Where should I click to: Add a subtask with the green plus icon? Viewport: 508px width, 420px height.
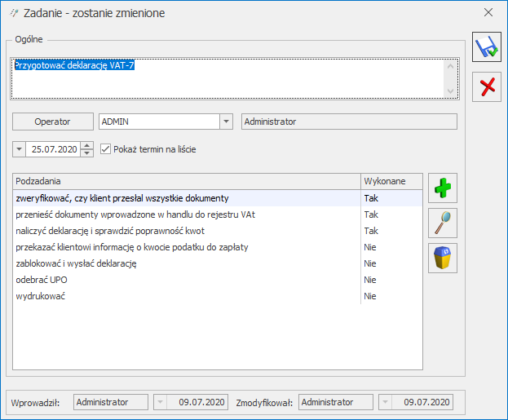443,188
